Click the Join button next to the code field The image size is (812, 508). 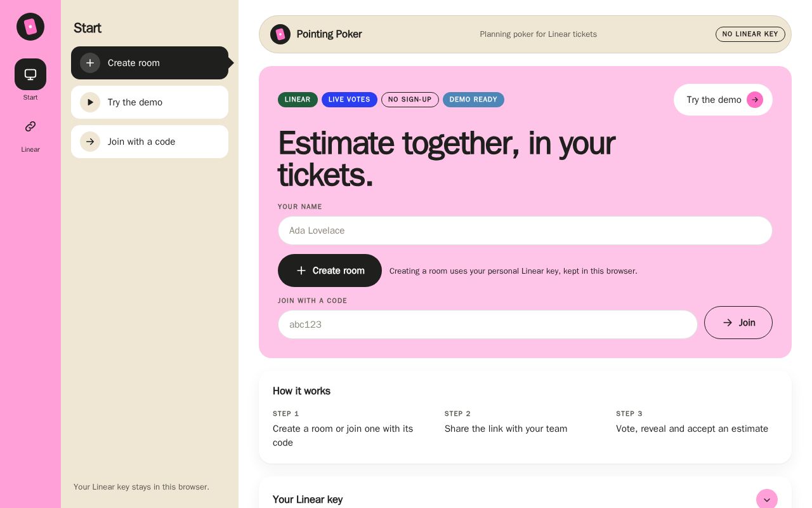point(738,323)
